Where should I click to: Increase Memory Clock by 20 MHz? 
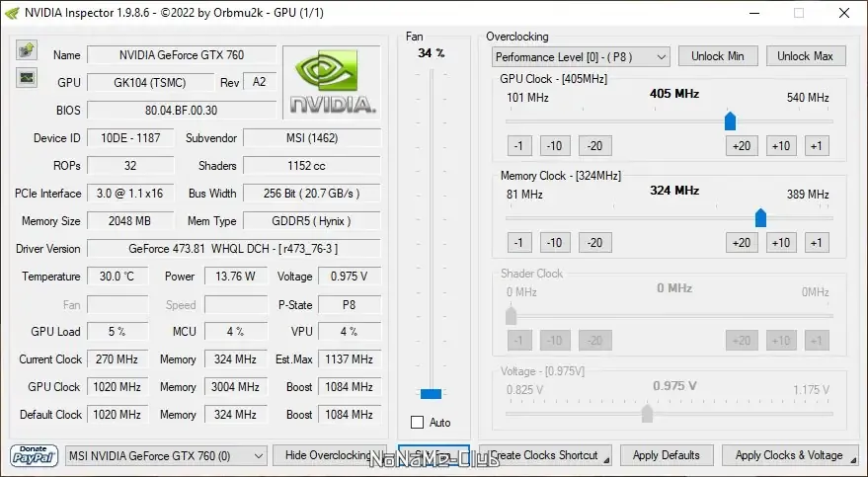[x=742, y=242]
